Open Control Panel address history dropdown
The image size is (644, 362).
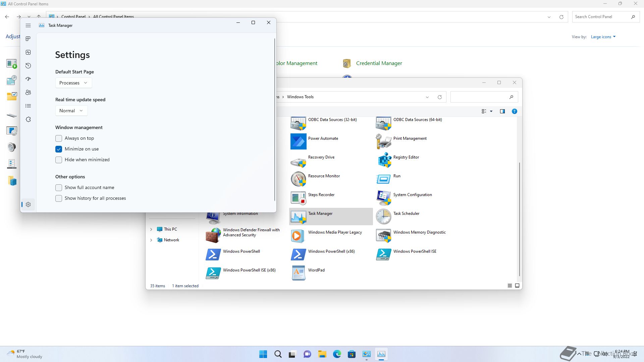[549, 17]
